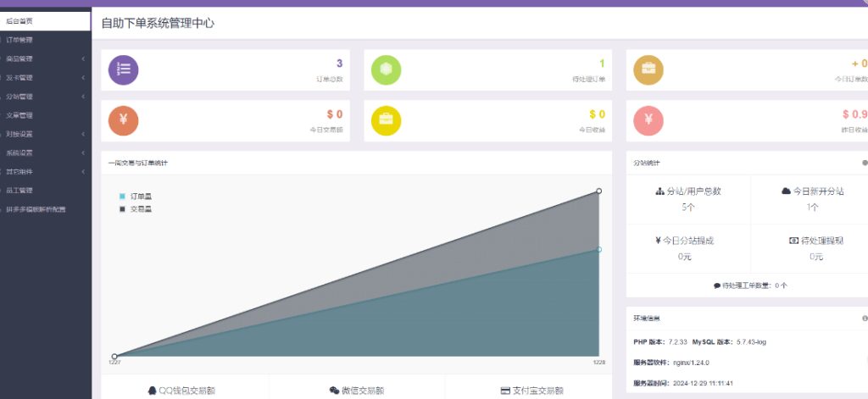Viewport: 868px width, 399px height.
Task: Expand the 系统设置 submenu arrow
Action: [83, 152]
